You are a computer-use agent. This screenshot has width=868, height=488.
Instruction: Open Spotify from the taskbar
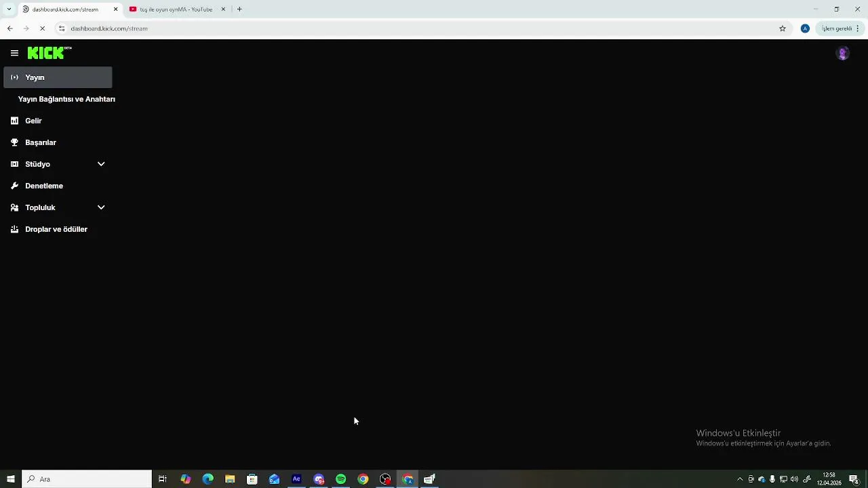341,479
